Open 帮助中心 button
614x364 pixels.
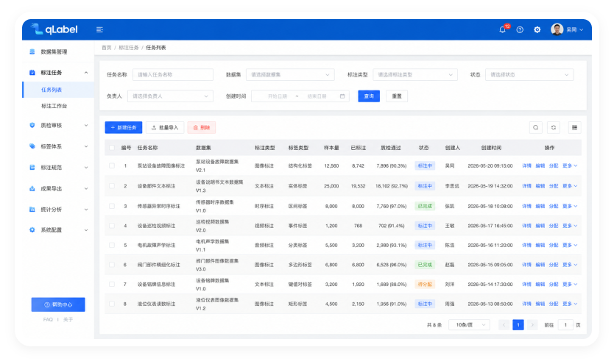tap(58, 304)
